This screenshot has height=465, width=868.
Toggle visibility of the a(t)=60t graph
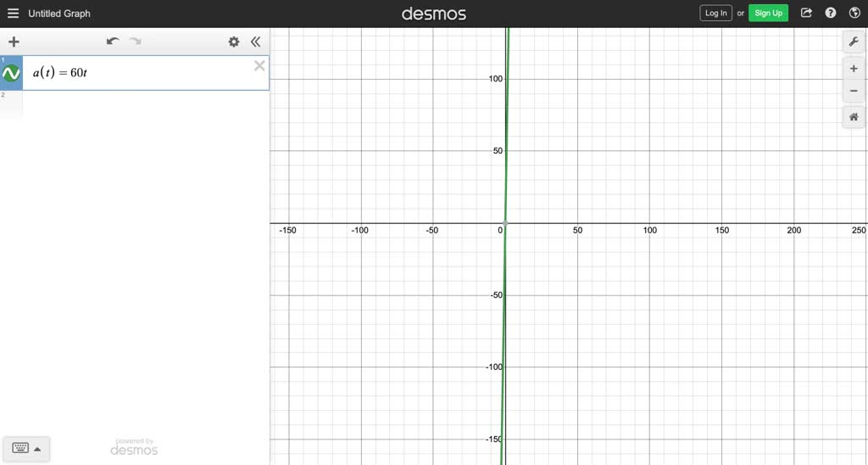tap(11, 74)
